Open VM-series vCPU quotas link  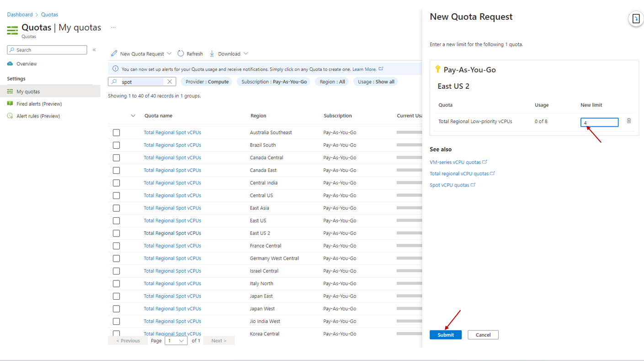(x=455, y=162)
